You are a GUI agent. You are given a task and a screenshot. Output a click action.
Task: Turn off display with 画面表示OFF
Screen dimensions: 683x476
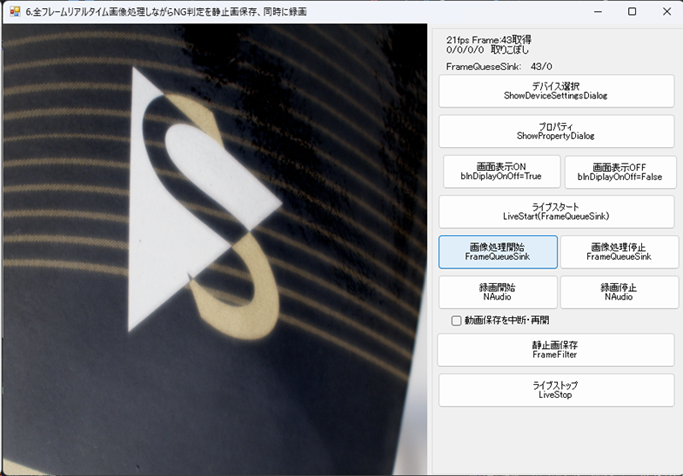[620, 172]
